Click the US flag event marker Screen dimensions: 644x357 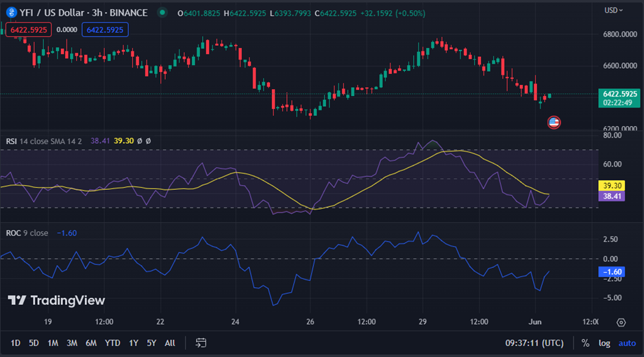pos(554,123)
